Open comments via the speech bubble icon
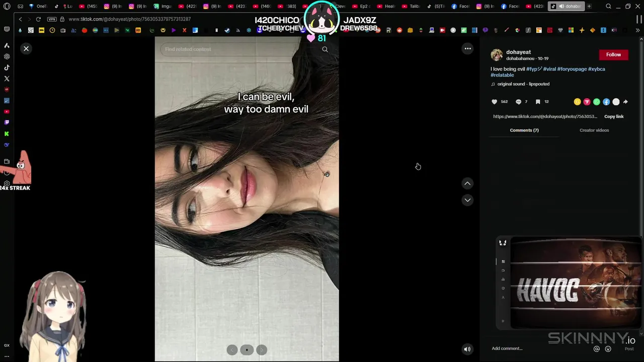The height and width of the screenshot is (362, 644). coord(518,102)
